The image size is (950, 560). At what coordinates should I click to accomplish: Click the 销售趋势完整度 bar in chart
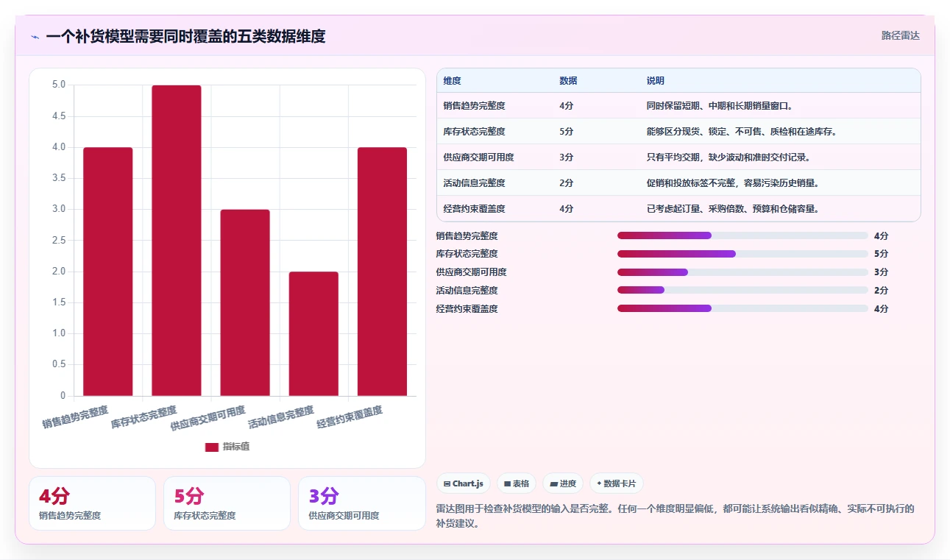(x=108, y=272)
